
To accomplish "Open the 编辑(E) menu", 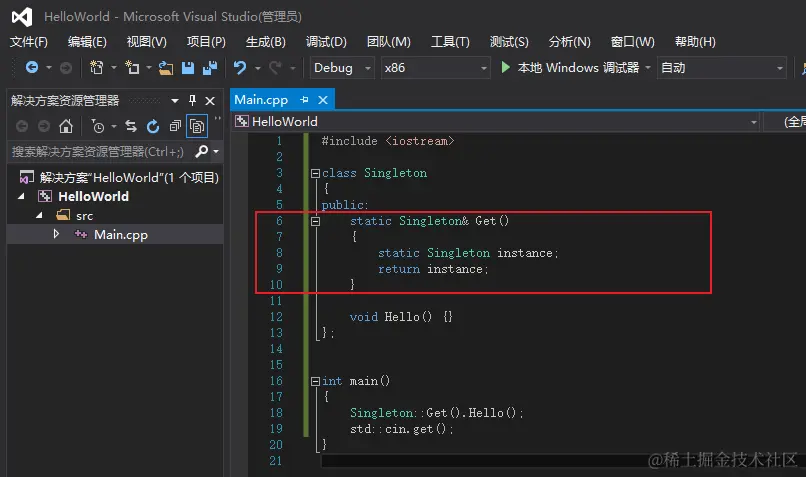I will pyautogui.click(x=87, y=42).
